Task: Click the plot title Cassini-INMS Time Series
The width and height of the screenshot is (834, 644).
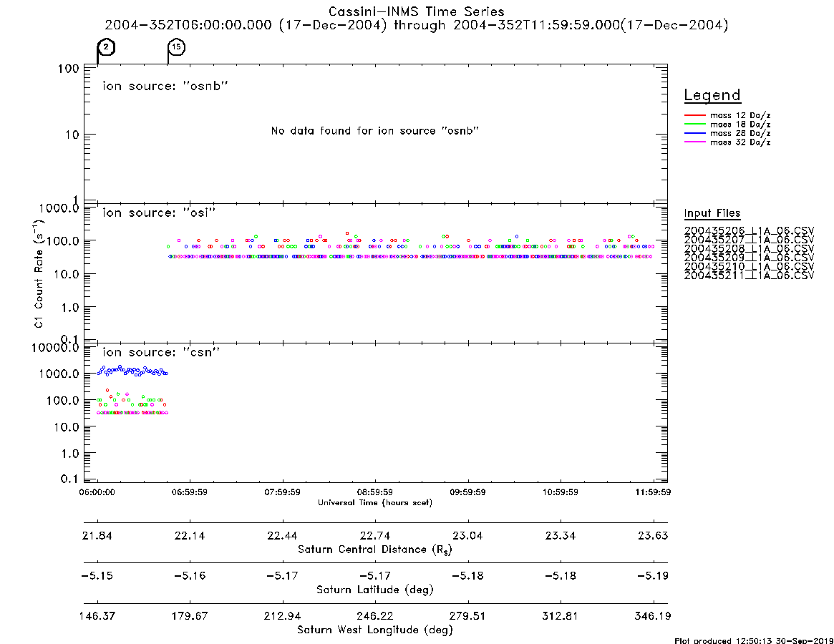Action: (x=417, y=11)
